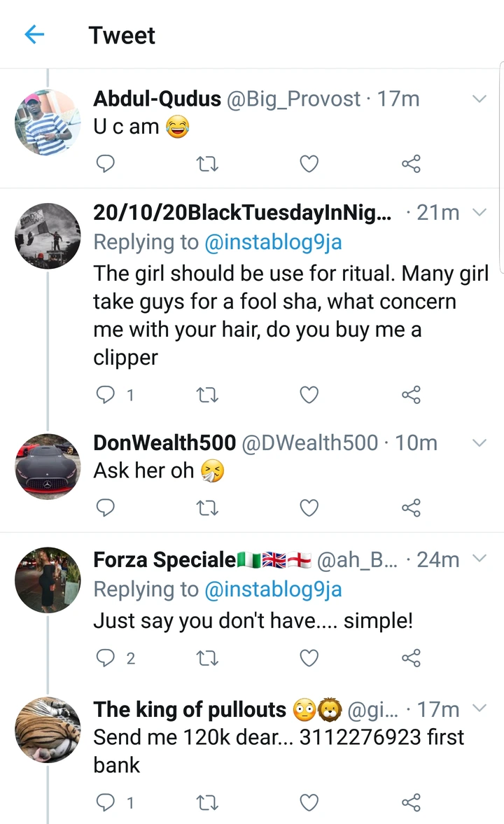This screenshot has height=824, width=504.
Task: Reply to Abdul-Qudus's tweet
Action: pyautogui.click(x=105, y=164)
